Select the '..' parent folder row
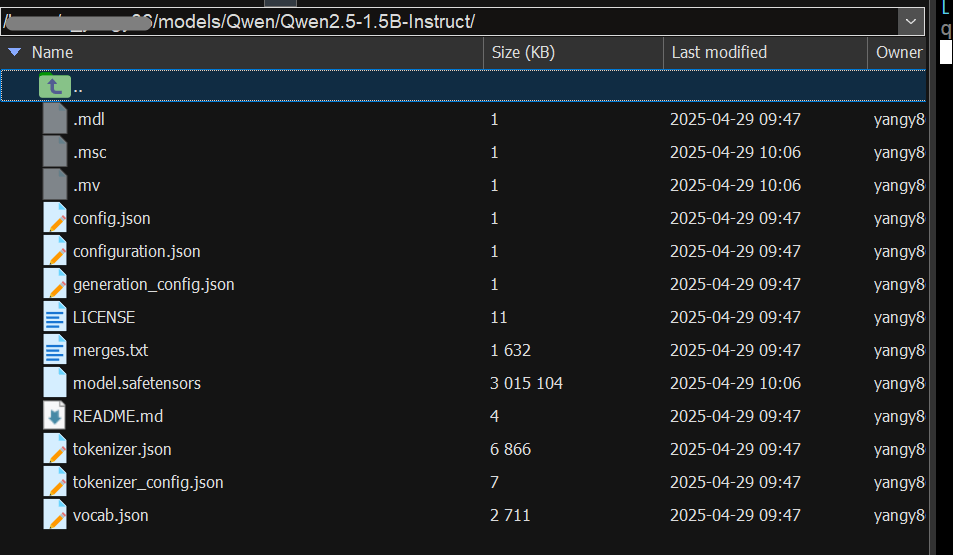 click(463, 86)
